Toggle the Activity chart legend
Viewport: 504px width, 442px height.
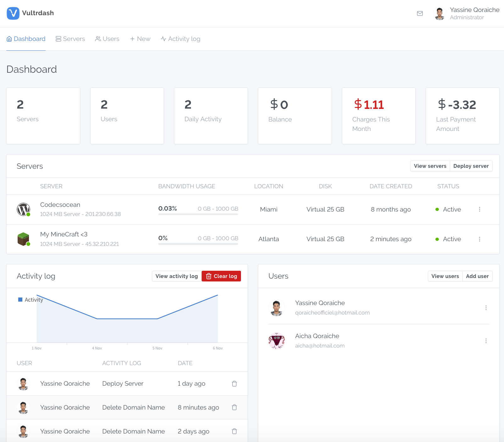coord(31,300)
